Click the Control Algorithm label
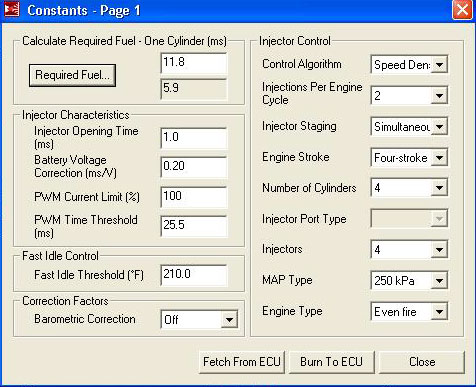 click(302, 64)
